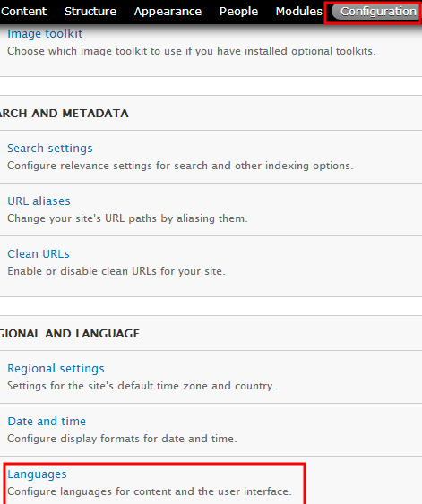Open Search settings link

point(50,149)
